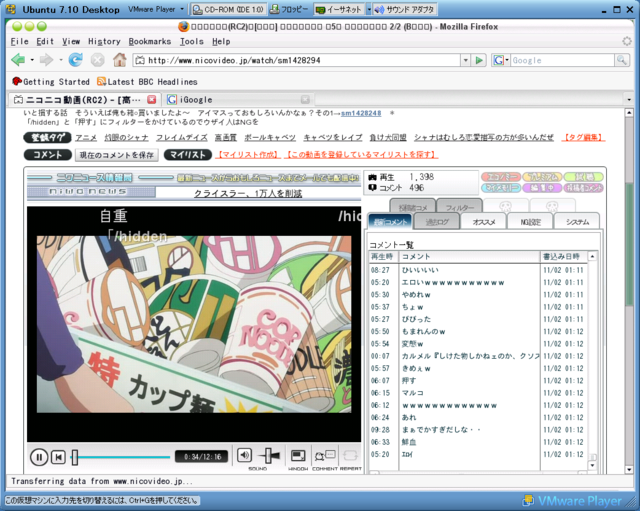This screenshot has width=640, height=511.
Task: Click the VMware CD-ROM device button
Action: 229,9
